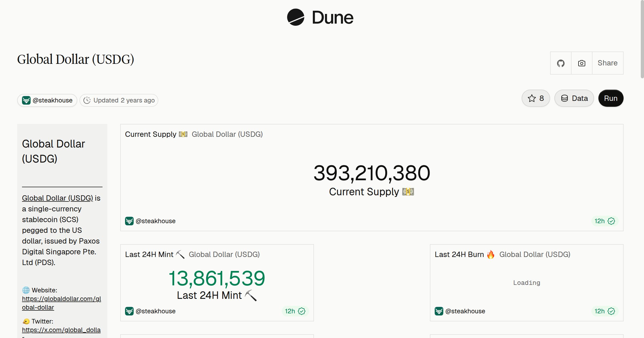Open @steakhouse link in Last 24H Mint card

coord(156,311)
